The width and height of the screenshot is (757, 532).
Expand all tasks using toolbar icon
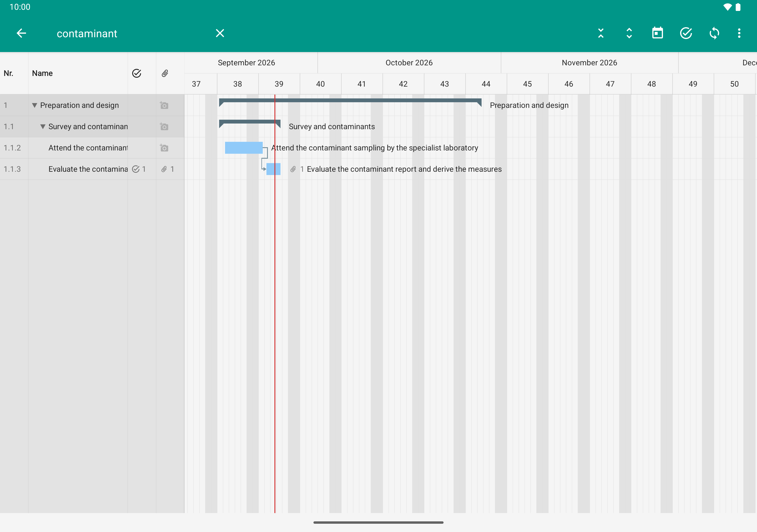[629, 33]
